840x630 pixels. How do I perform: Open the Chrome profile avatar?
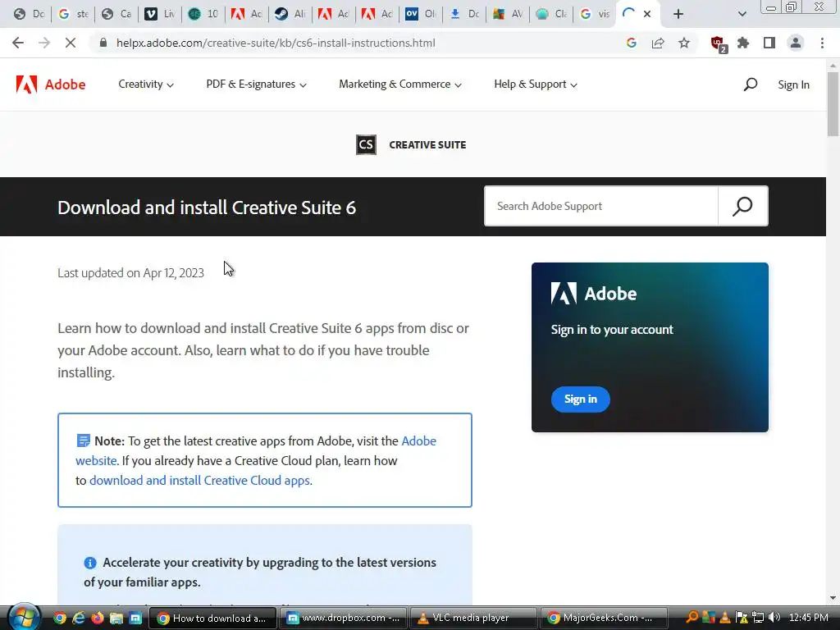pyautogui.click(x=796, y=43)
